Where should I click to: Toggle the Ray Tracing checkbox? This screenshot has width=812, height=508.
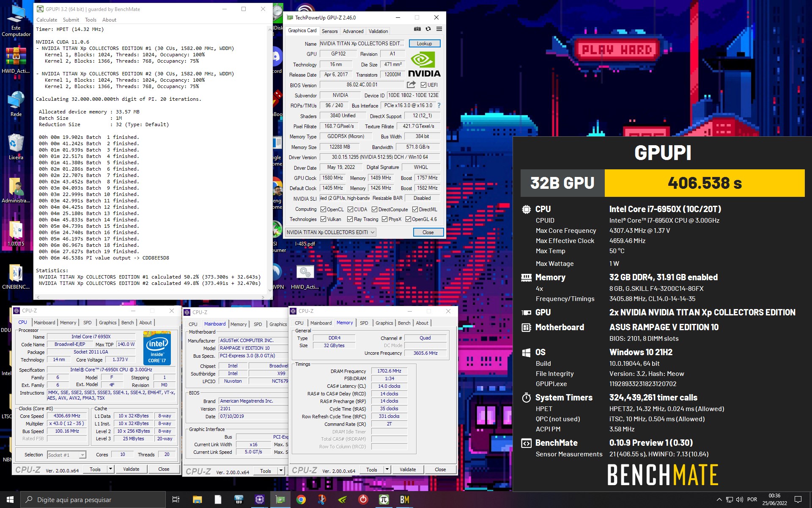[x=350, y=219]
